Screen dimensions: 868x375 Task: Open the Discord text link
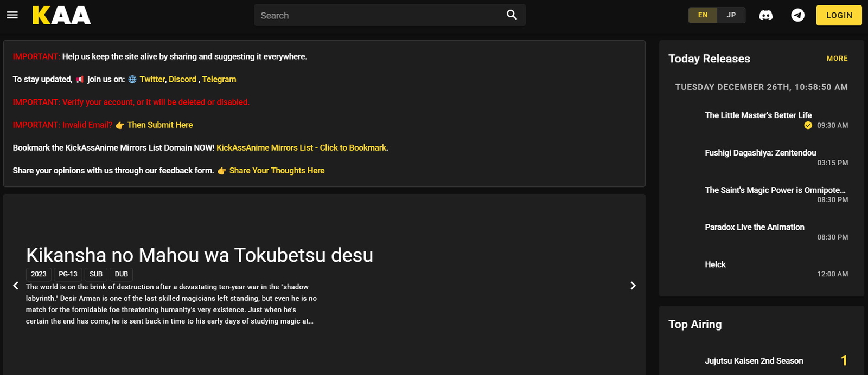[x=182, y=79]
